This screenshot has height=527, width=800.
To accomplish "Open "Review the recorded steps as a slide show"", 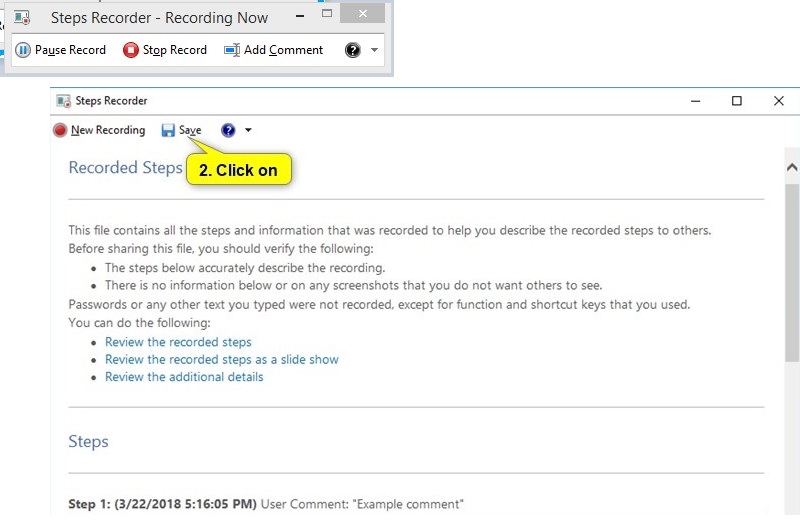I will point(221,359).
